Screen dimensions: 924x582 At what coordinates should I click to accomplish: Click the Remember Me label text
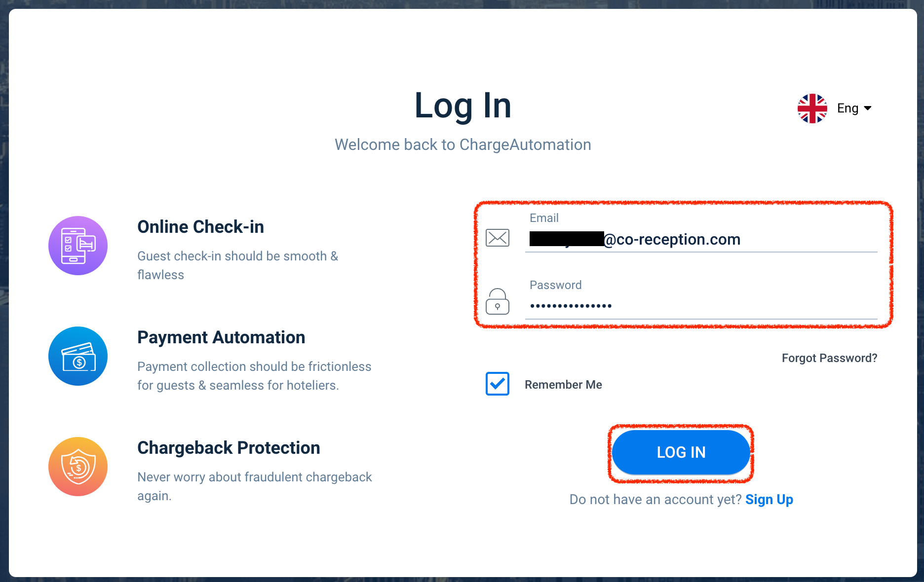tap(563, 385)
